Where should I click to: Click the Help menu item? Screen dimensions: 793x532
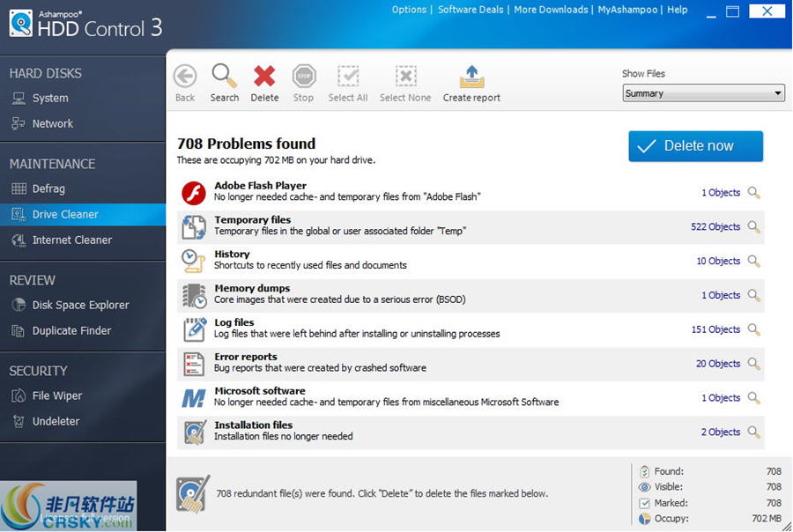click(x=677, y=10)
